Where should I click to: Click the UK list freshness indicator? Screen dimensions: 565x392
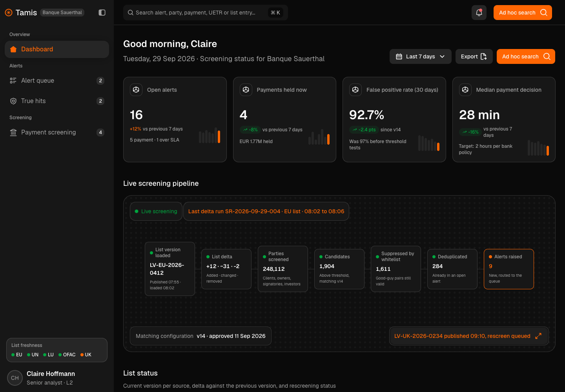(86, 355)
